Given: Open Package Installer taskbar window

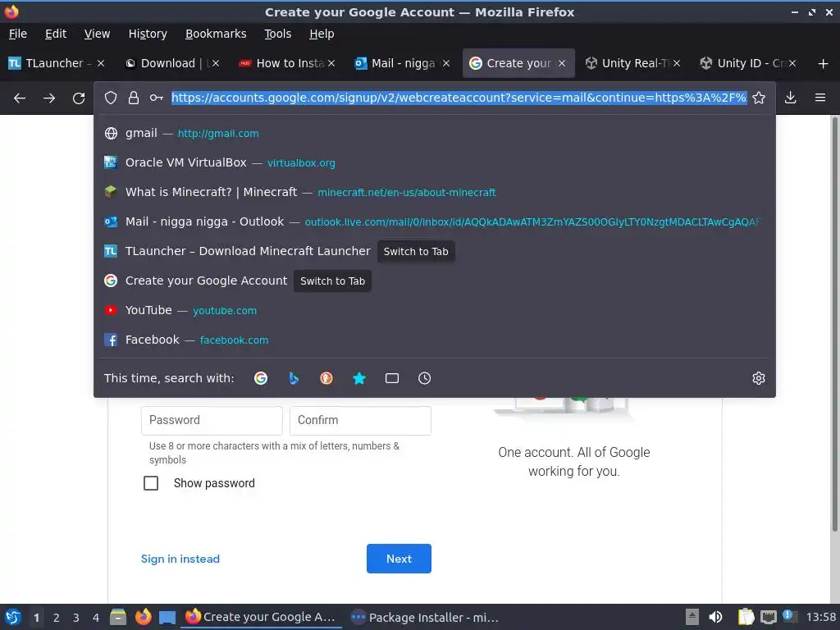Looking at the screenshot, I should pyautogui.click(x=425, y=617).
